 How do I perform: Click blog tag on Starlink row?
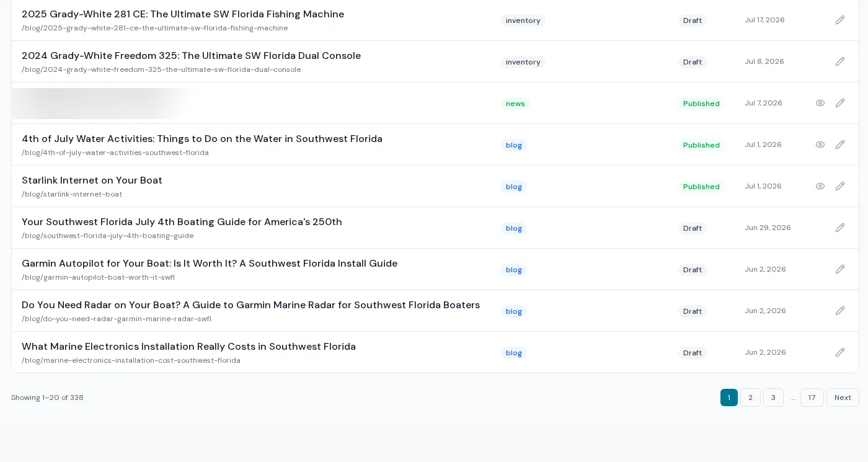click(x=514, y=187)
